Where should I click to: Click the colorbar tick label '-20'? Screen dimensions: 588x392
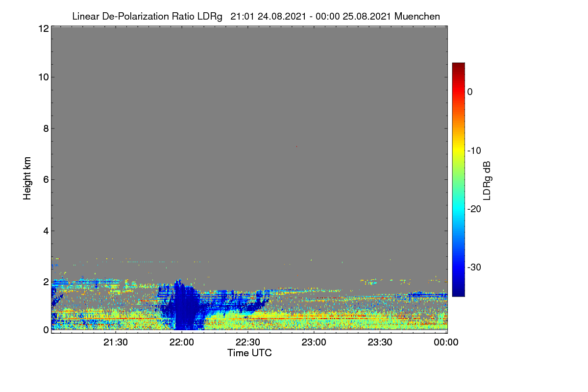pos(474,209)
